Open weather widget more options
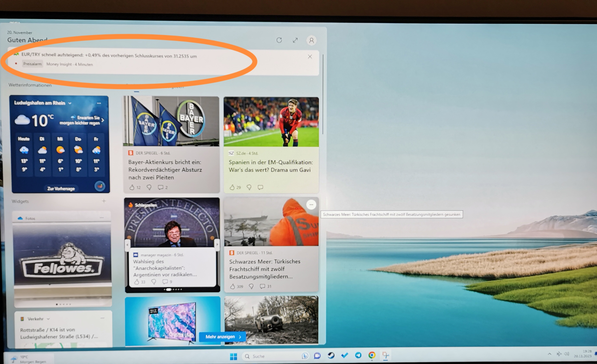The width and height of the screenshot is (597, 364). coord(99,103)
